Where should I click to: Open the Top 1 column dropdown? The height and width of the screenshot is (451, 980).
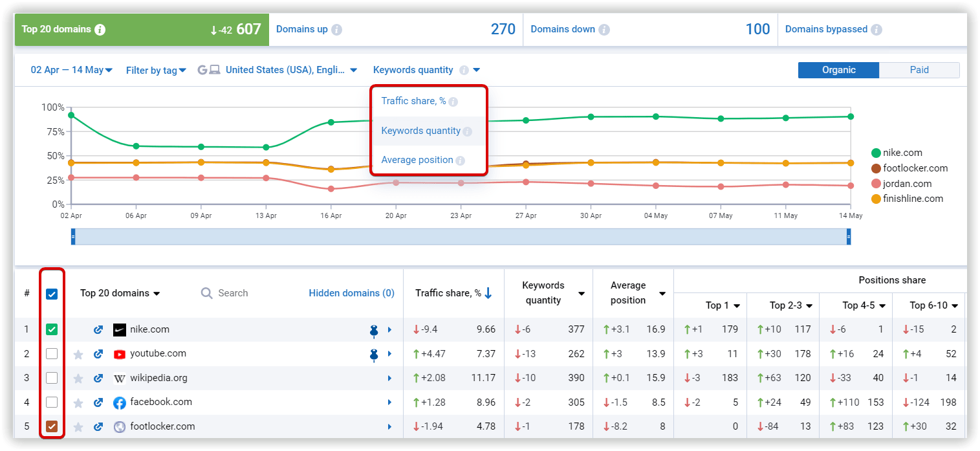(x=737, y=305)
